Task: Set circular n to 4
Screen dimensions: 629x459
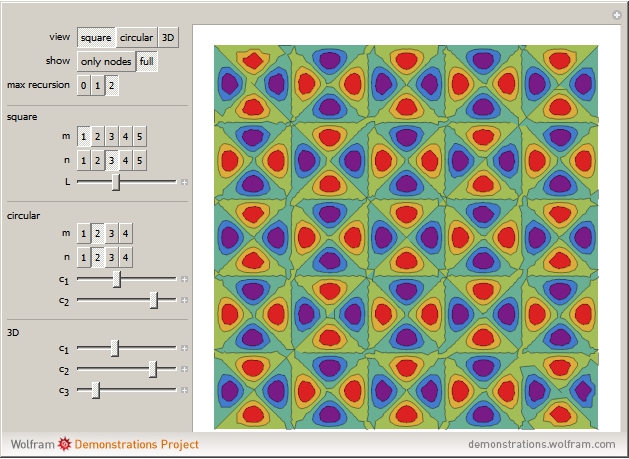Action: (126, 257)
